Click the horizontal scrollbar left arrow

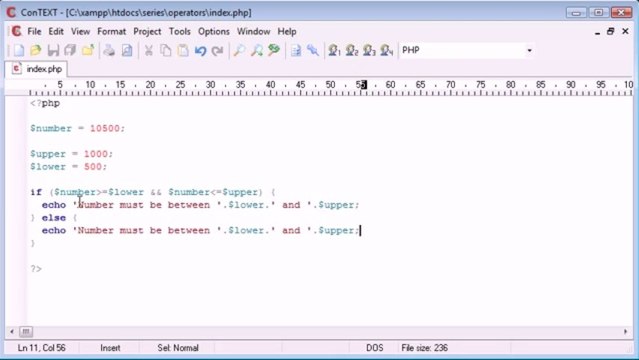click(12, 331)
